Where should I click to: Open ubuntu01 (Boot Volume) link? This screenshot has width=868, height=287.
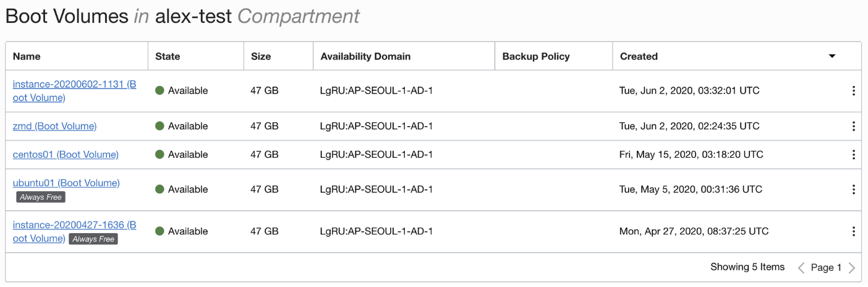tap(66, 183)
